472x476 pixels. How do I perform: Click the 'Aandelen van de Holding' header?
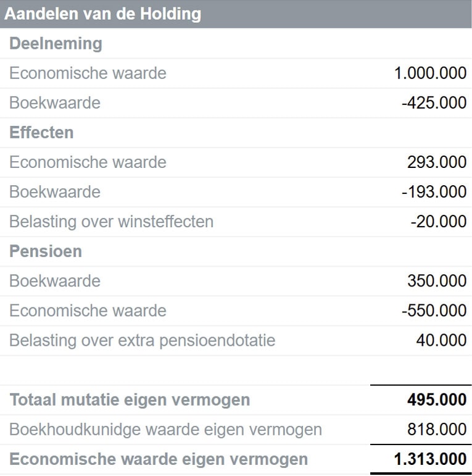pos(103,14)
